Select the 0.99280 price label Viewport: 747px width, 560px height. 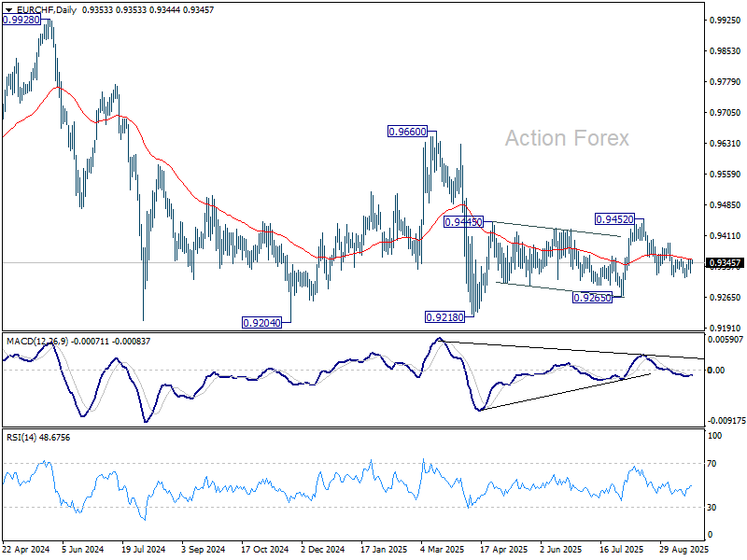point(21,20)
